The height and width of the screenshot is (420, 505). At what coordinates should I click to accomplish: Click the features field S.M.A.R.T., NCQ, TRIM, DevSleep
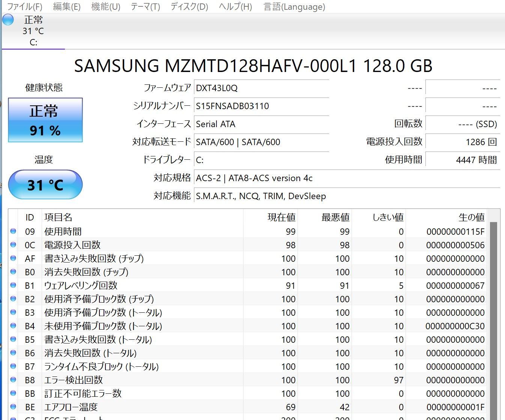(347, 196)
